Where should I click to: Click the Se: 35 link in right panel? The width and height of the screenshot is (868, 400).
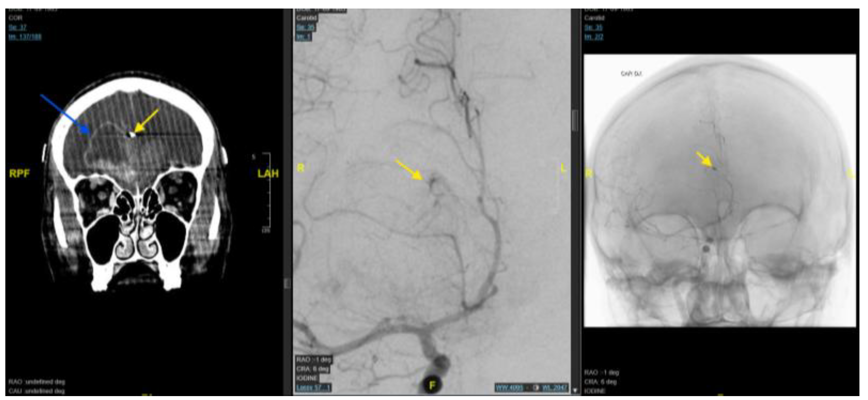593,27
